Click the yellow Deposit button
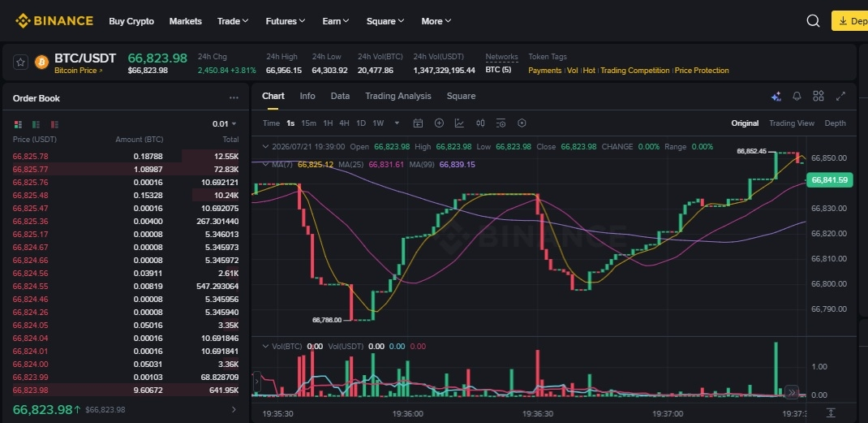Screen dimensions: 868x423 point(849,21)
